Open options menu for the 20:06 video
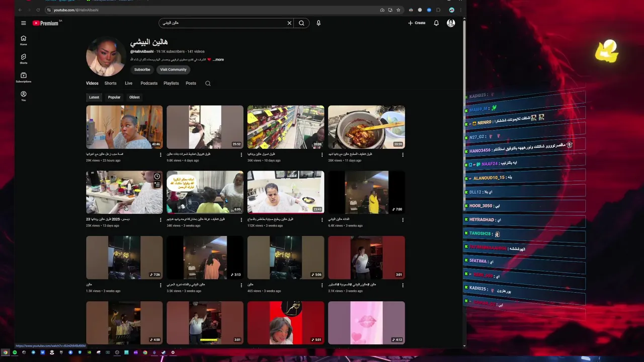 pyautogui.click(x=322, y=155)
